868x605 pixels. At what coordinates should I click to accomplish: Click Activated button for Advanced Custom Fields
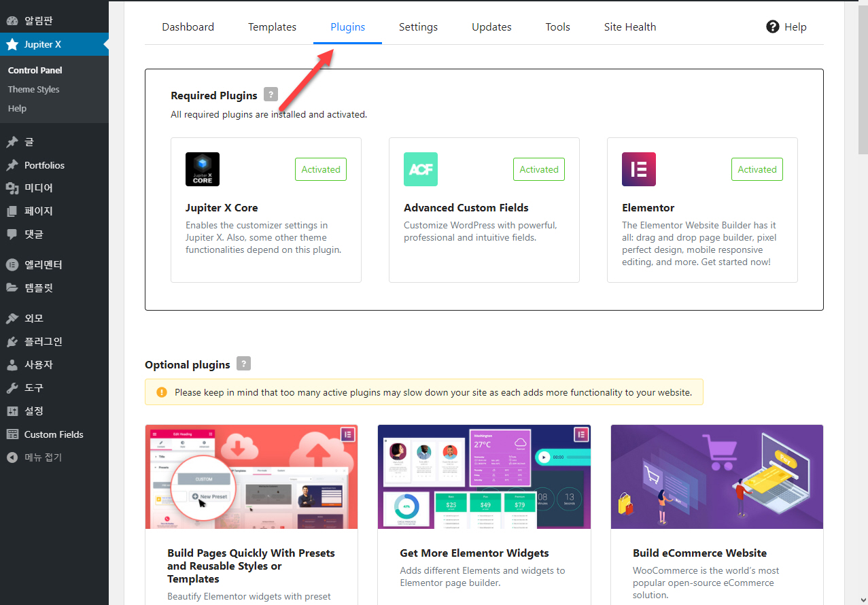[539, 169]
